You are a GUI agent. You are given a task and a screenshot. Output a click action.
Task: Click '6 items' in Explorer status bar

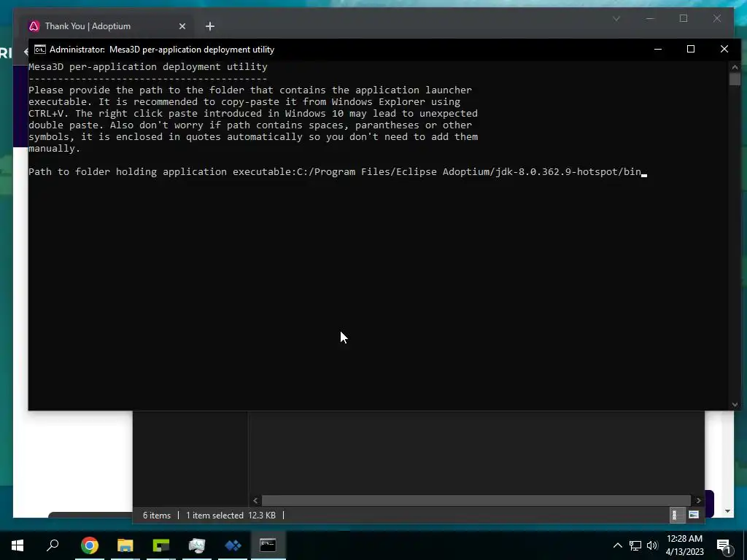(x=157, y=516)
